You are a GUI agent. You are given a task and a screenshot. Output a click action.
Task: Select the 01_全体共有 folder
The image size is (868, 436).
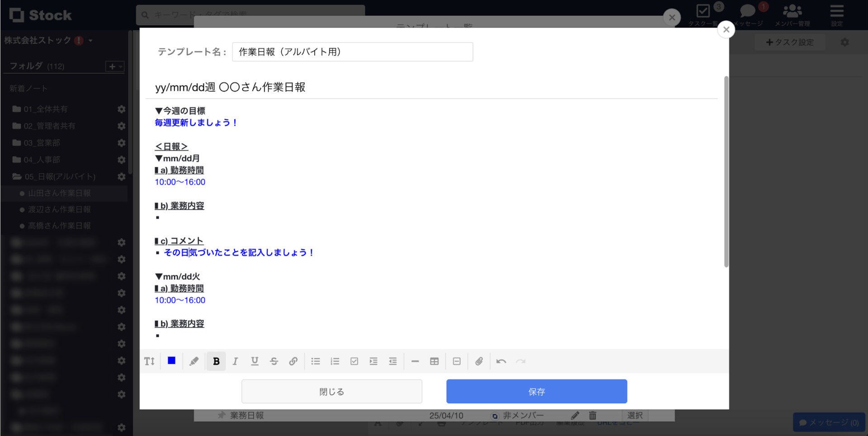pos(45,109)
